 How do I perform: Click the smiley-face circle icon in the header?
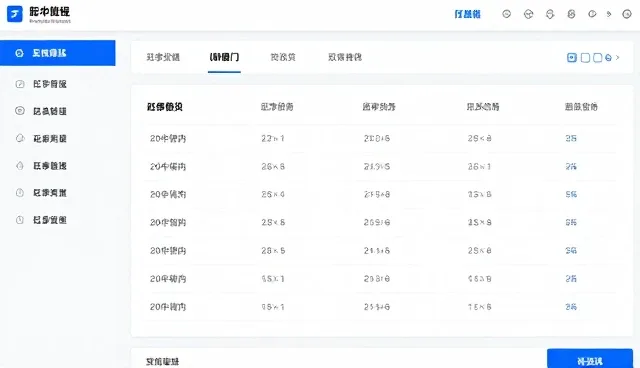pyautogui.click(x=507, y=14)
